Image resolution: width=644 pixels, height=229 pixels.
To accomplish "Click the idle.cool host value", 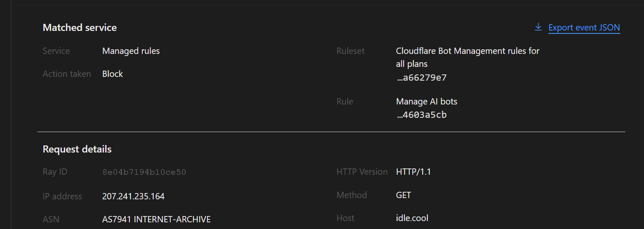I will (412, 218).
